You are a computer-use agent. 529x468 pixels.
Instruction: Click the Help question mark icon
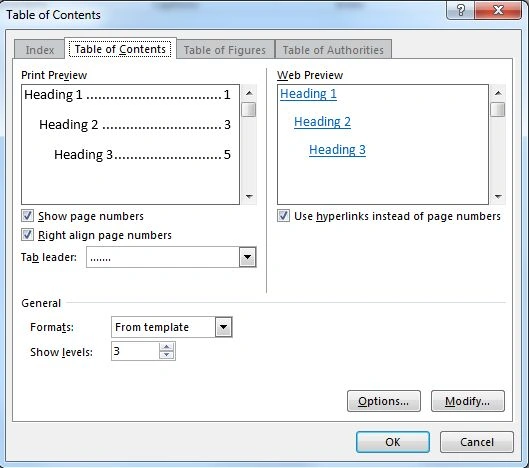pyautogui.click(x=461, y=10)
